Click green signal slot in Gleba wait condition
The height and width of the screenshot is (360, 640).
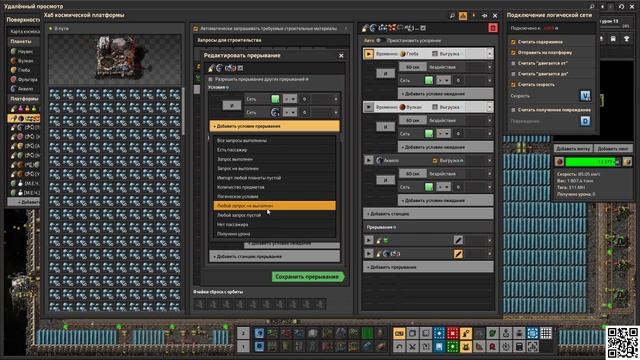pyautogui.click(x=429, y=80)
